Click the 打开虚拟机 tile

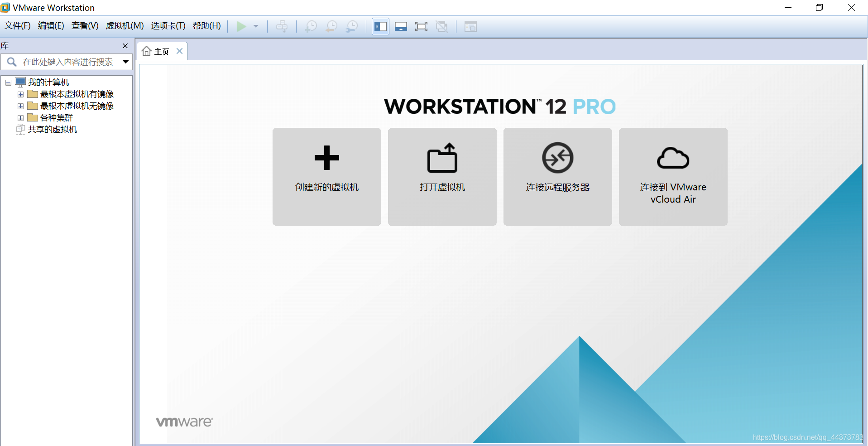point(442,177)
